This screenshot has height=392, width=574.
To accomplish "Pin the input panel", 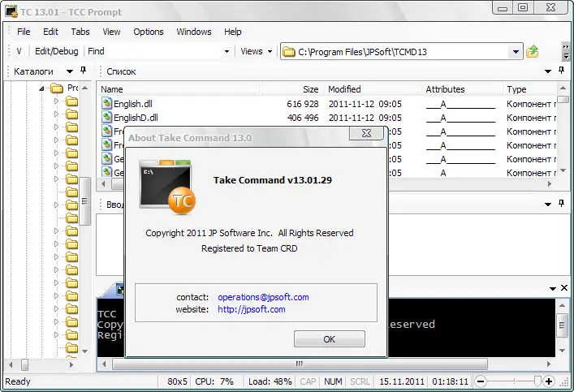I will 562,203.
